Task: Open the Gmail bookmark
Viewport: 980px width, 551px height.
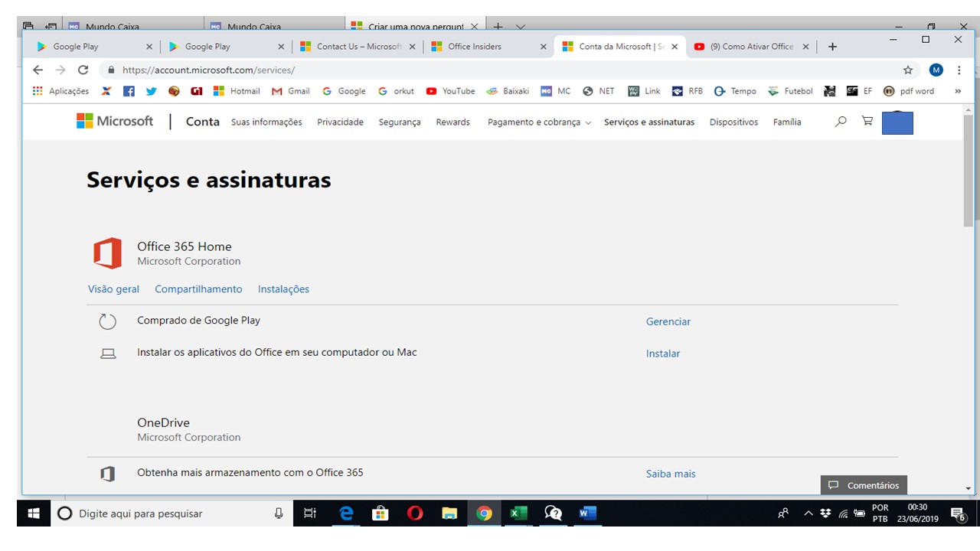Action: click(291, 91)
